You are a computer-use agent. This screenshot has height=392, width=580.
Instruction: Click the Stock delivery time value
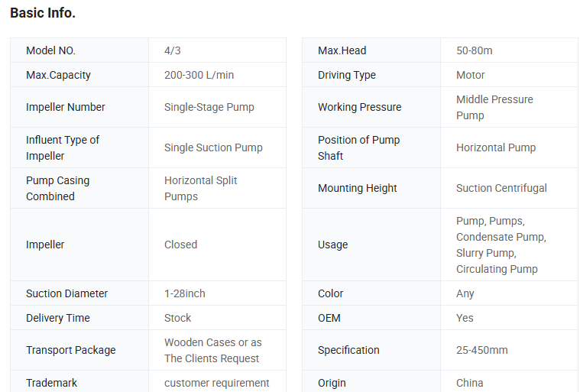pyautogui.click(x=178, y=318)
